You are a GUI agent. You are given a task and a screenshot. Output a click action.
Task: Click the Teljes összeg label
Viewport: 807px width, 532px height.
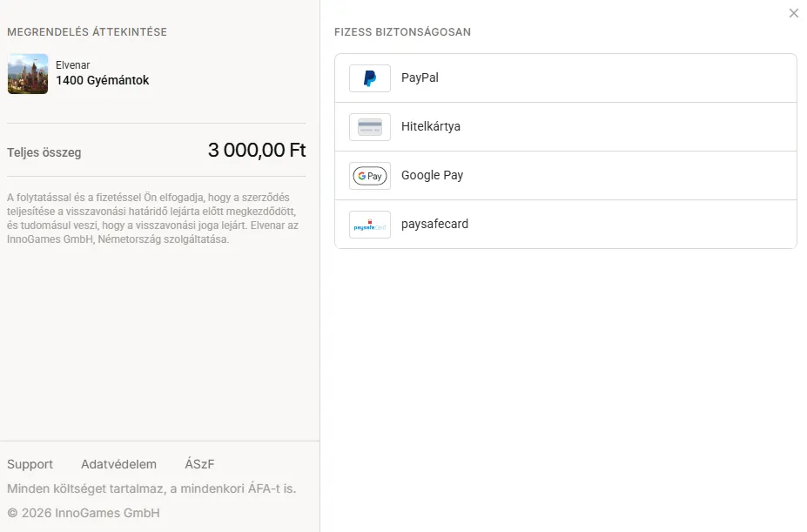coord(44,152)
